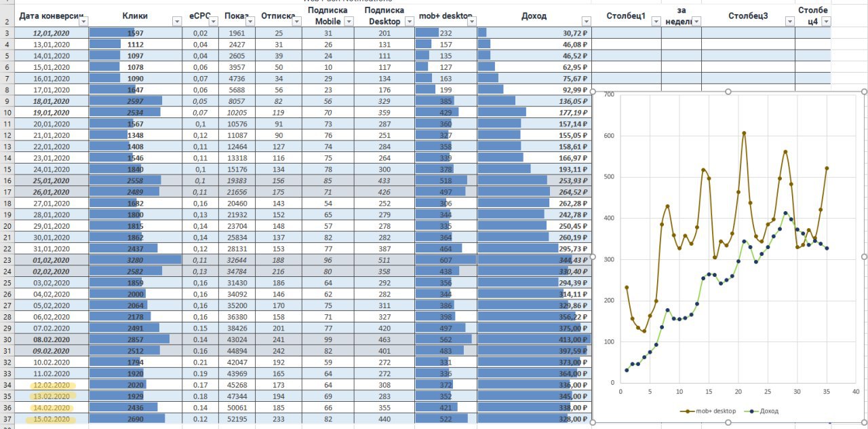868x429 pixels.
Task: Open the Клики column filter dropdown
Action: (x=177, y=22)
